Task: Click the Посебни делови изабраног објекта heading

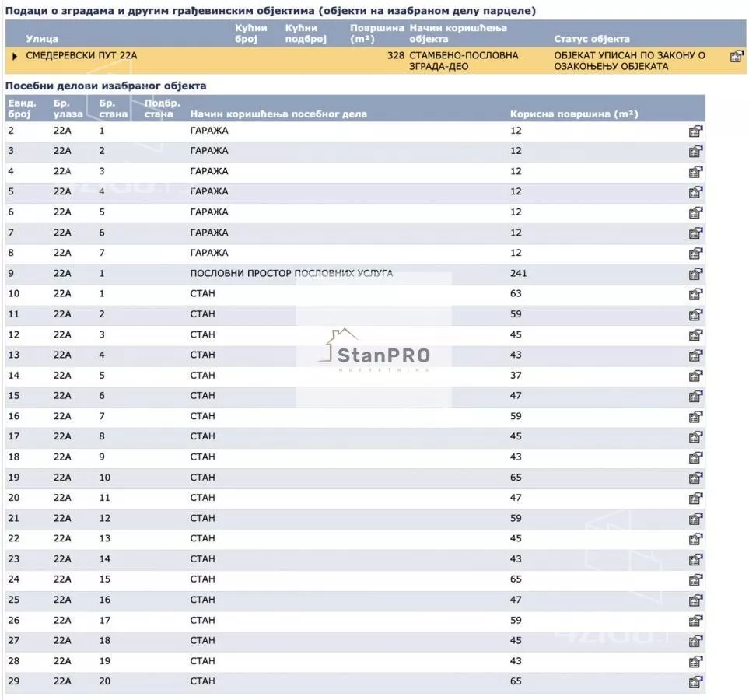Action: (106, 86)
